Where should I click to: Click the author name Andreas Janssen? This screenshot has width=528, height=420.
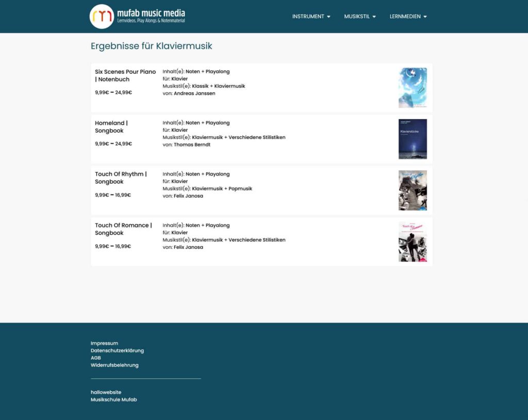[x=194, y=93]
